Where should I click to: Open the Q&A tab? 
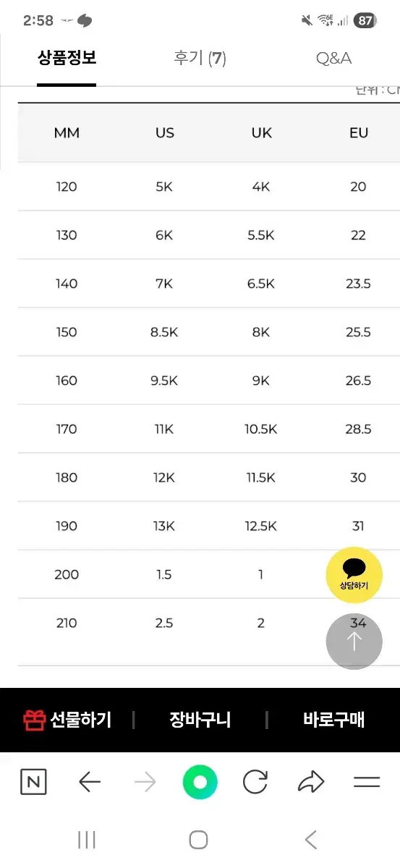[333, 59]
